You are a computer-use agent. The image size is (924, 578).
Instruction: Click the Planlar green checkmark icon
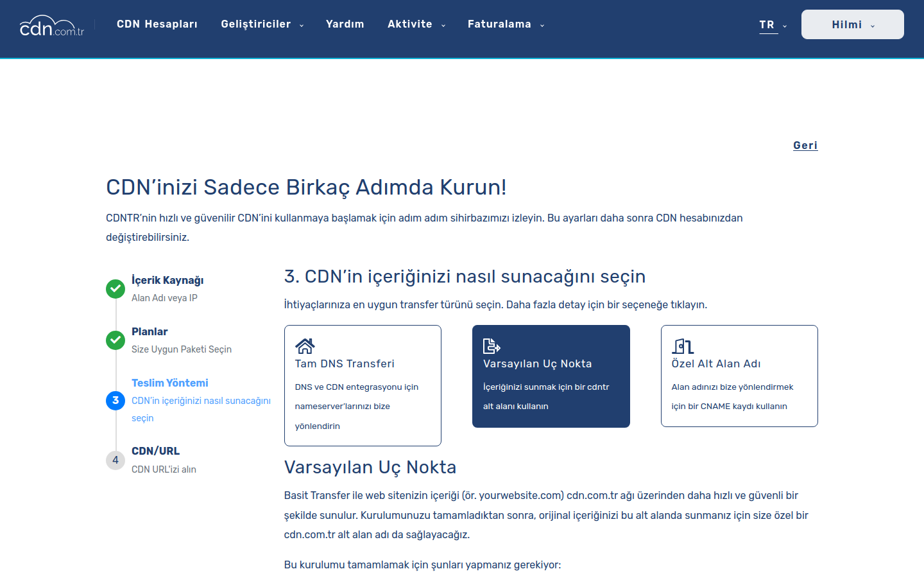coord(116,340)
